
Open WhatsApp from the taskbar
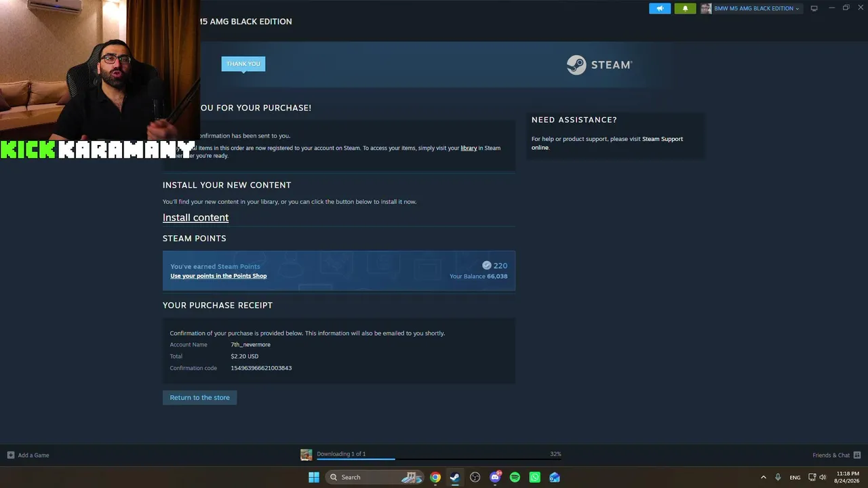pyautogui.click(x=535, y=477)
